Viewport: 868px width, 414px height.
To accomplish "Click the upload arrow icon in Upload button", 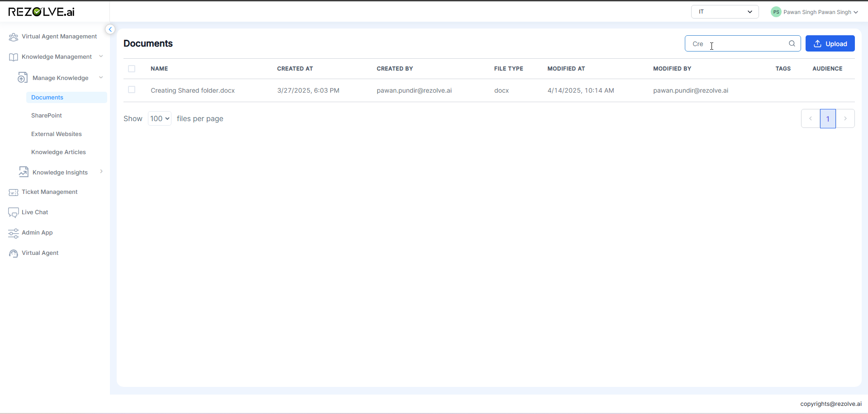I will (x=818, y=43).
